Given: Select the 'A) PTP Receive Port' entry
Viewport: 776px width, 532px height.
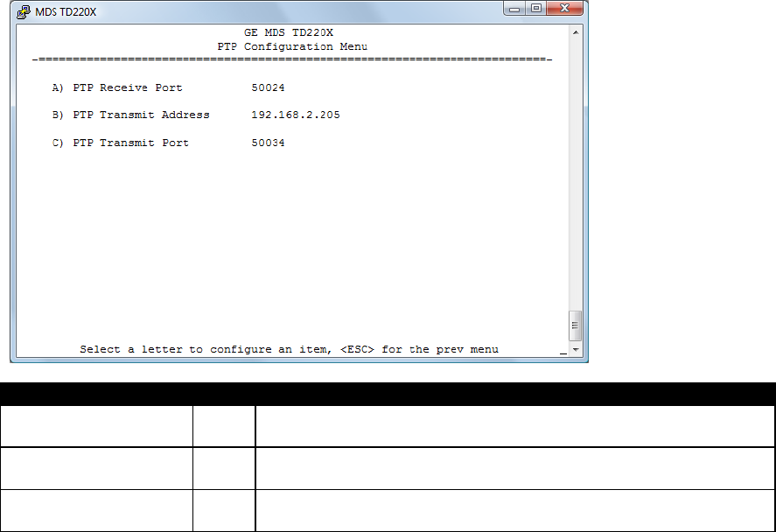Looking at the screenshot, I should click(x=117, y=87).
